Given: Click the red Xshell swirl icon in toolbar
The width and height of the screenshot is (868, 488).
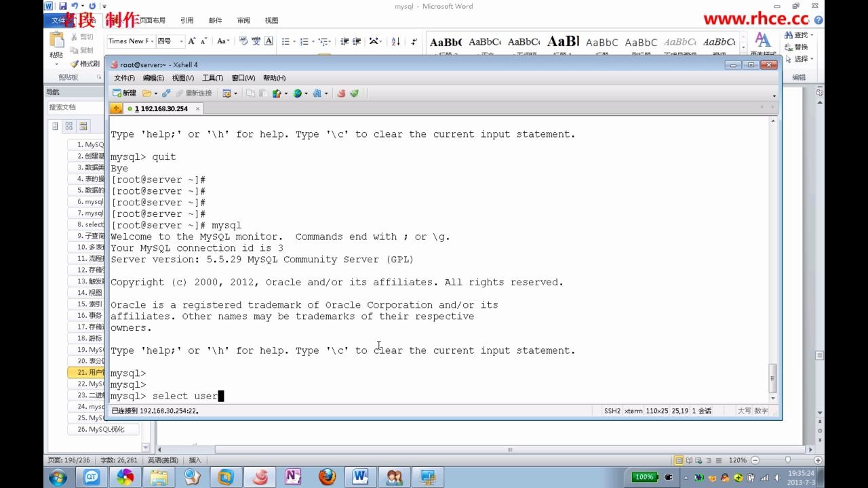Looking at the screenshot, I should (341, 93).
